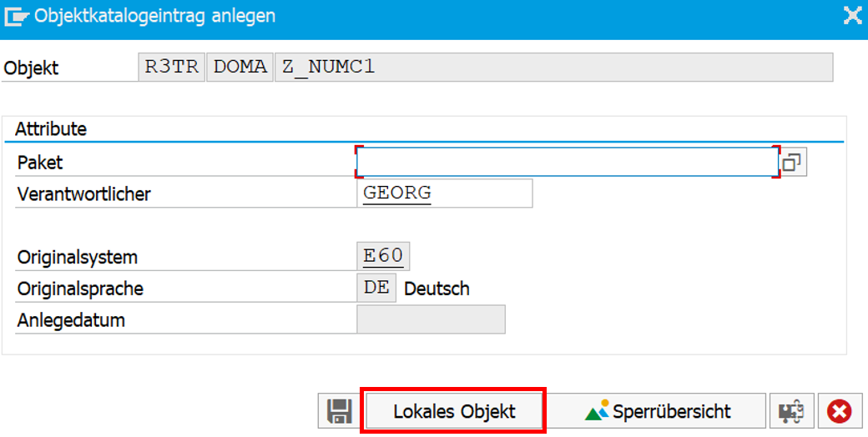Click the Originalsprache field showing DE
The width and height of the screenshot is (868, 437).
376,288
